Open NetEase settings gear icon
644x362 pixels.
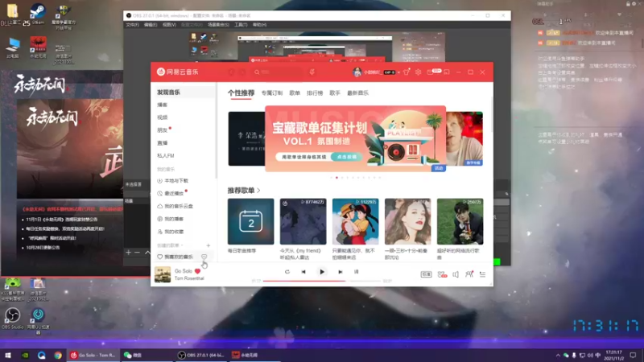pos(418,72)
